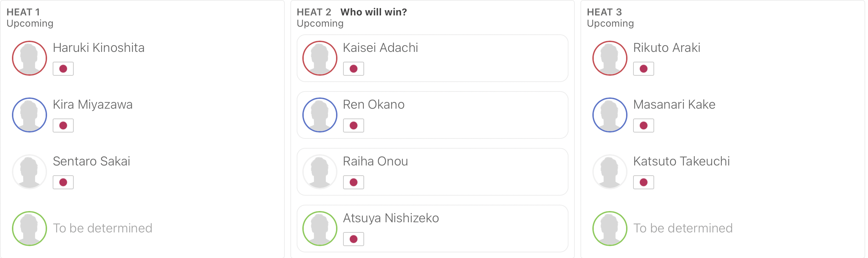This screenshot has width=868, height=258.
Task: Select Raiha Onou's prediction card
Action: coord(433,172)
